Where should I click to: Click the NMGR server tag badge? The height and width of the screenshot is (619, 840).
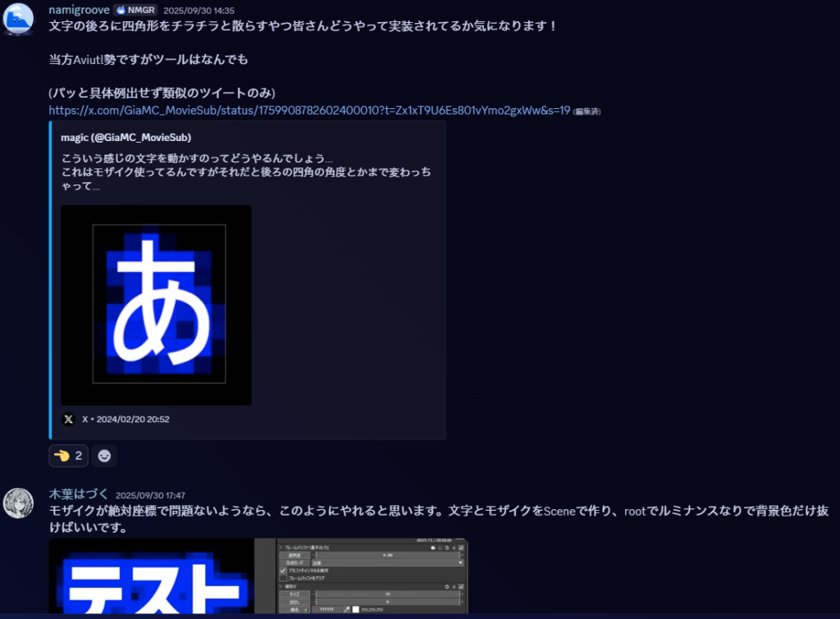click(x=136, y=10)
